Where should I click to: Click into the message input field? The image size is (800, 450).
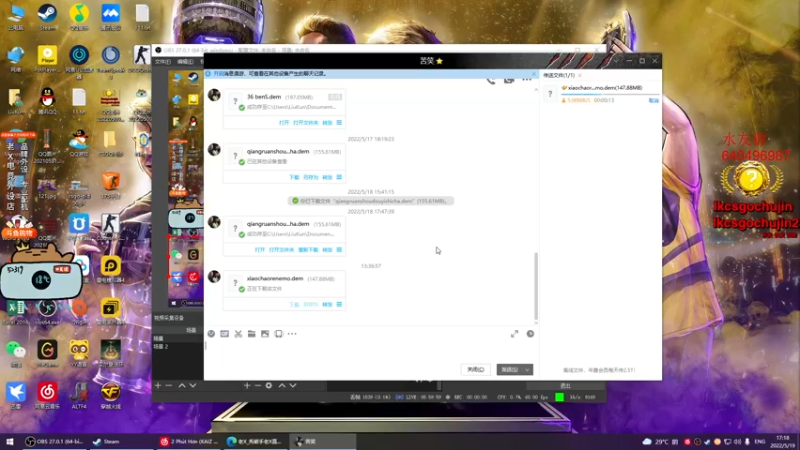click(371, 352)
